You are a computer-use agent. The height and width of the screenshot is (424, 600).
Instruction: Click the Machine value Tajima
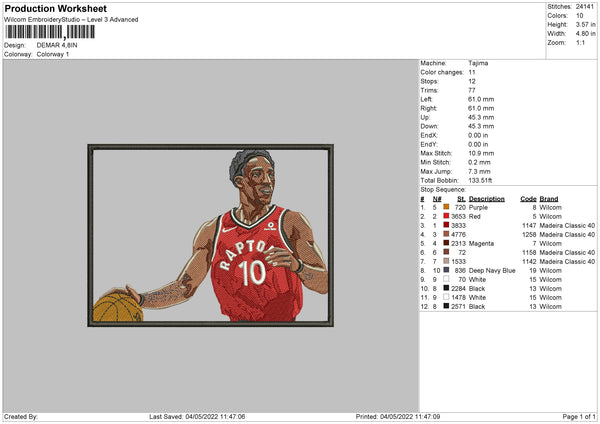pyautogui.click(x=479, y=63)
